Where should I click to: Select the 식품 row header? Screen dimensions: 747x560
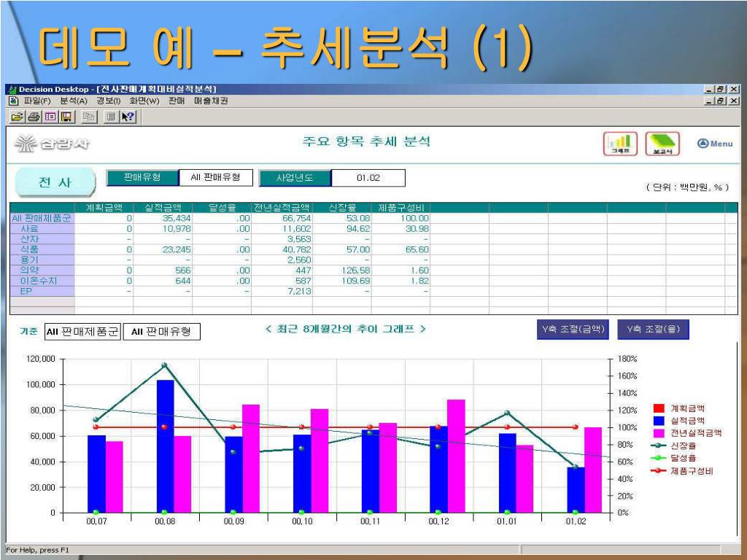[42, 249]
